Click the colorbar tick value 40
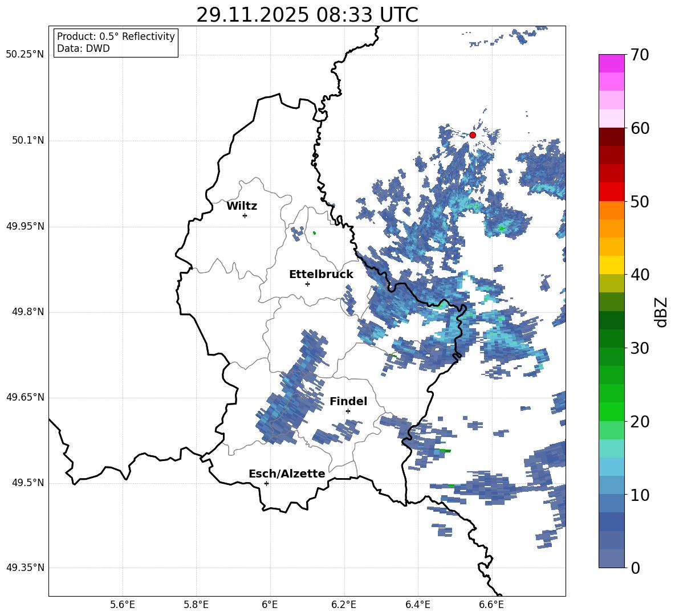 (x=640, y=275)
